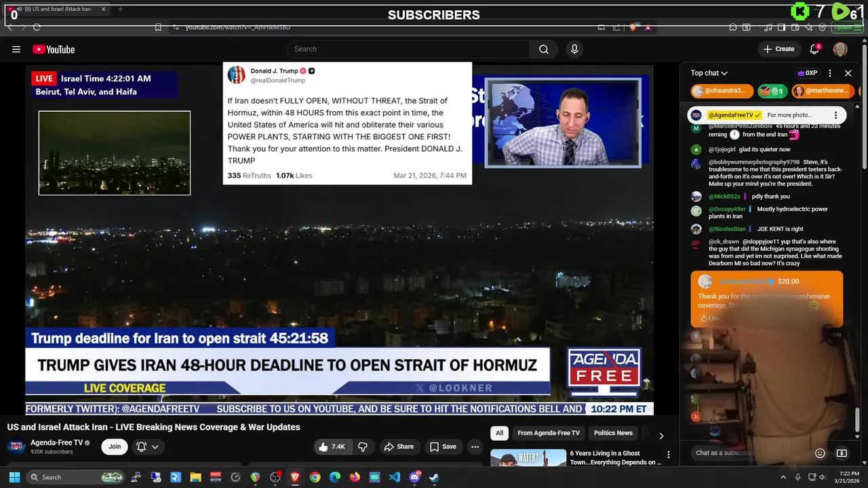Image resolution: width=868 pixels, height=488 pixels.
Task: Open the browser extensions puzzle icon
Action: (x=733, y=27)
